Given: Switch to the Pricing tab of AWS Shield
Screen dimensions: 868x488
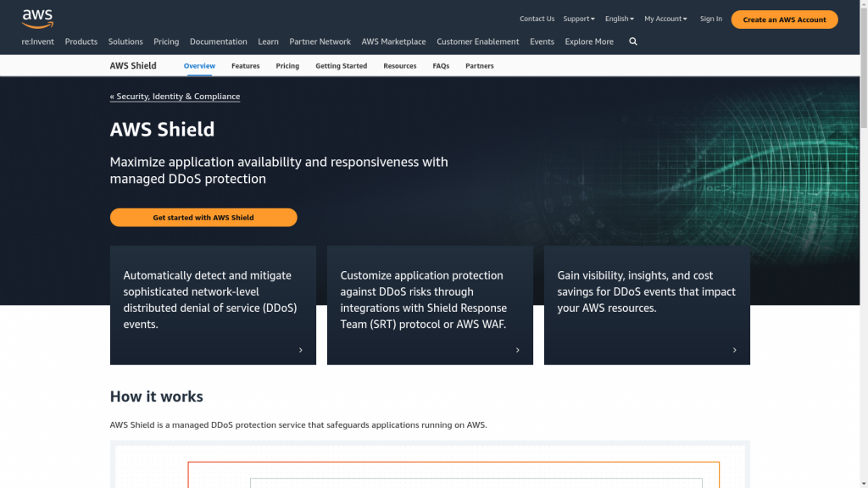Looking at the screenshot, I should [287, 65].
